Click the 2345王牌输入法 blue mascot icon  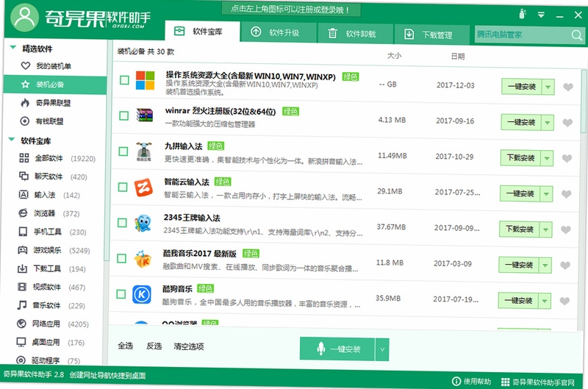click(143, 224)
